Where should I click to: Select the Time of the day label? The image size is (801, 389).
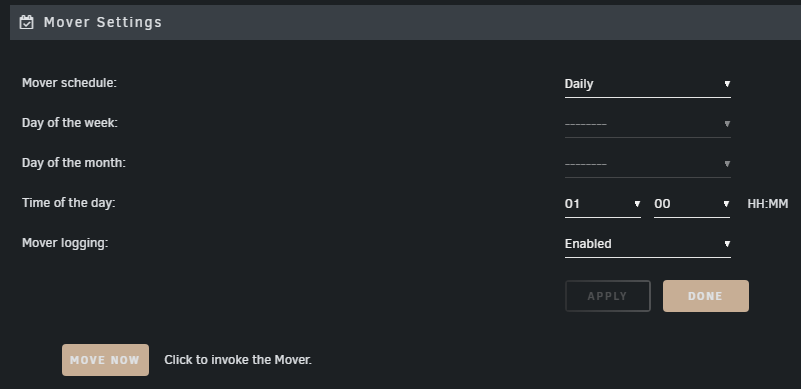coord(68,202)
